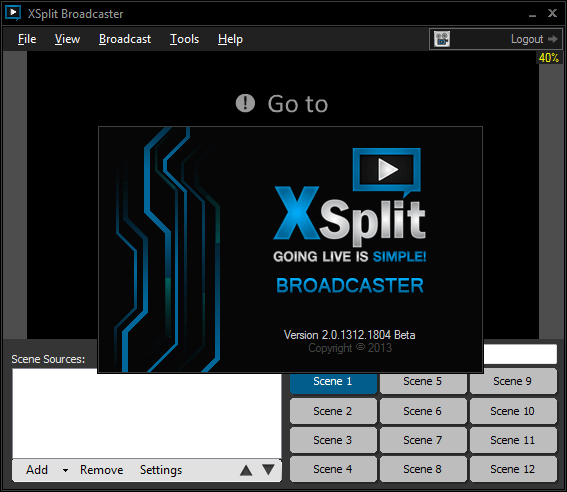The image size is (567, 492).
Task: Expand the Add dropdown arrow
Action: [65, 470]
